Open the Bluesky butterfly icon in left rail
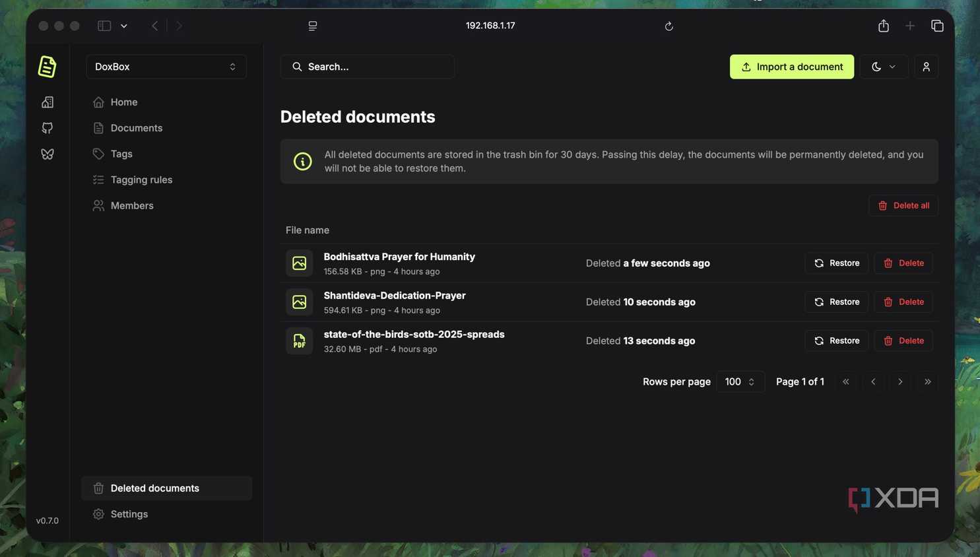 click(48, 154)
